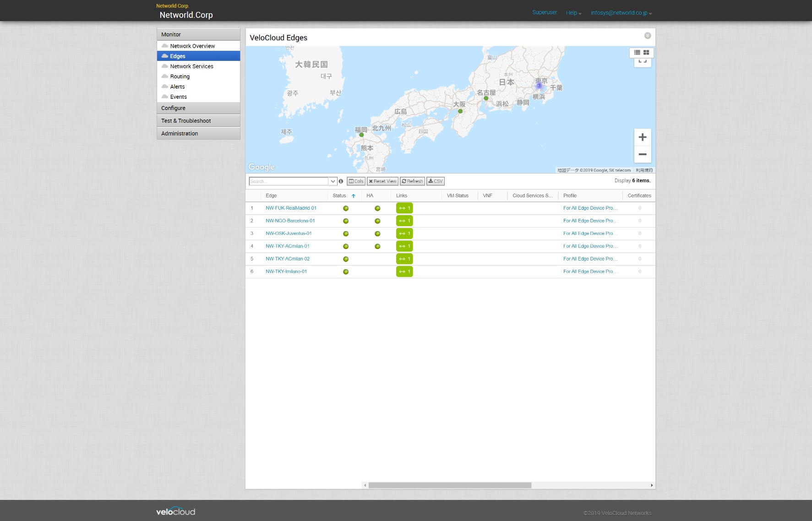Open edge NW-NGO-Barcelona-01
This screenshot has height=521, width=812.
click(290, 221)
